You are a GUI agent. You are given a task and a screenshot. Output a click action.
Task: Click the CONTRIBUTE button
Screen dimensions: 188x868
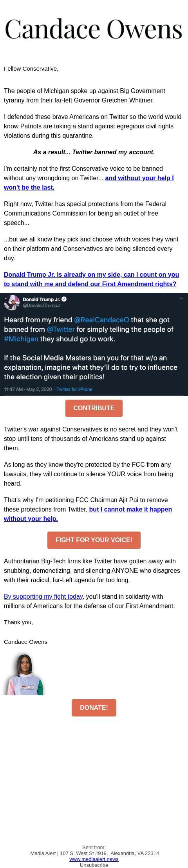(94, 408)
